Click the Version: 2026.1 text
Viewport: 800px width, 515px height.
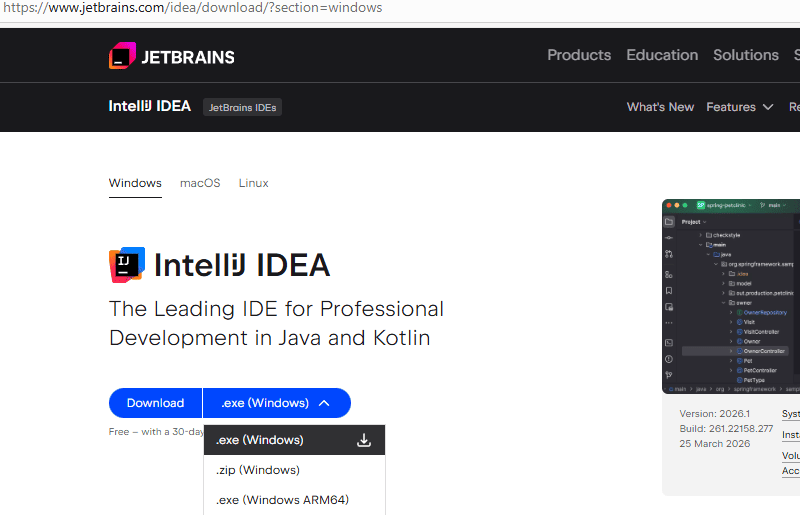(x=715, y=413)
